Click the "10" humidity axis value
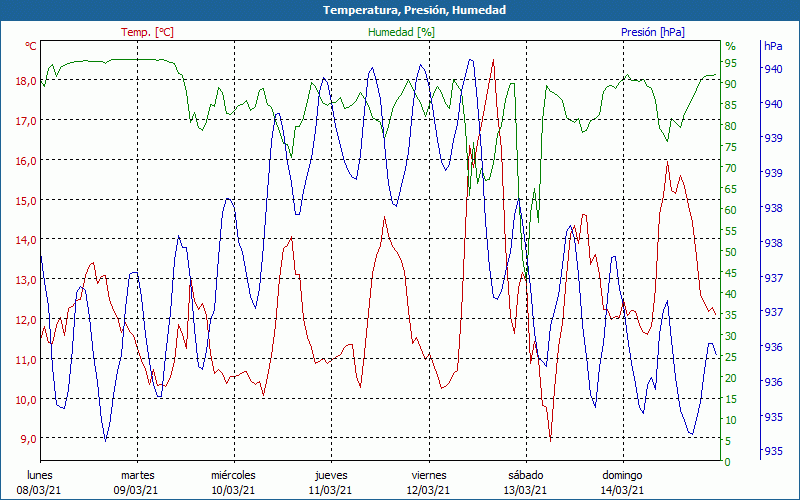The image size is (800, 500). point(731,420)
